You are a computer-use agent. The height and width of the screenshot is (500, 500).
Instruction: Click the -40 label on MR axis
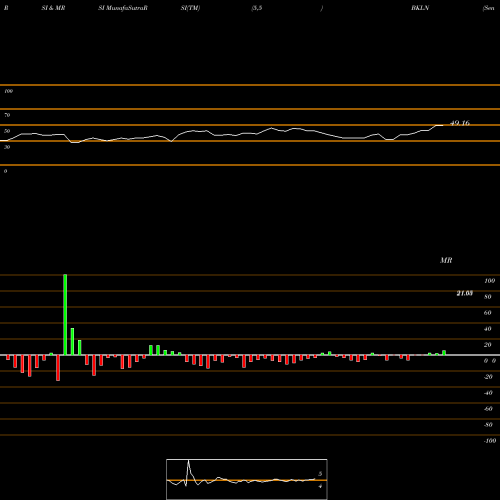coord(488,393)
